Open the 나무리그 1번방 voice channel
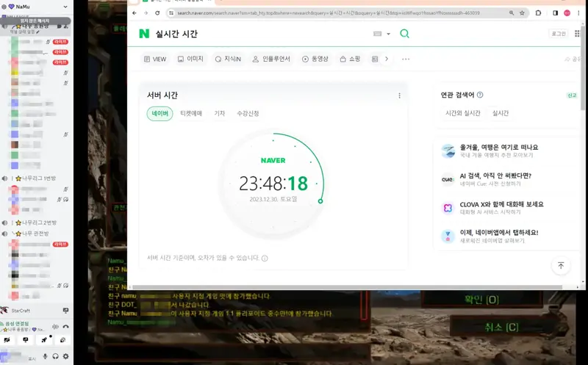This screenshot has height=365, width=588. point(35,178)
